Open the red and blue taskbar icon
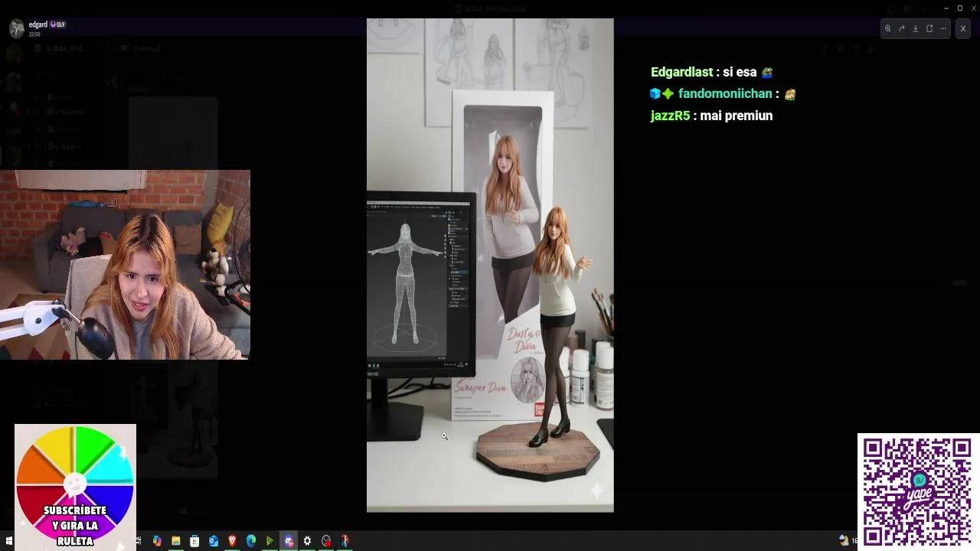This screenshot has width=980, height=551. (x=345, y=541)
